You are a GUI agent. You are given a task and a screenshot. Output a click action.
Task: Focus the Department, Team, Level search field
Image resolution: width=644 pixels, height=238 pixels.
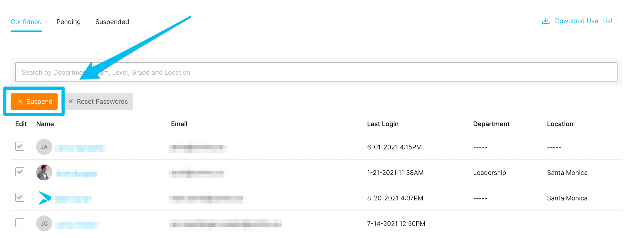316,72
